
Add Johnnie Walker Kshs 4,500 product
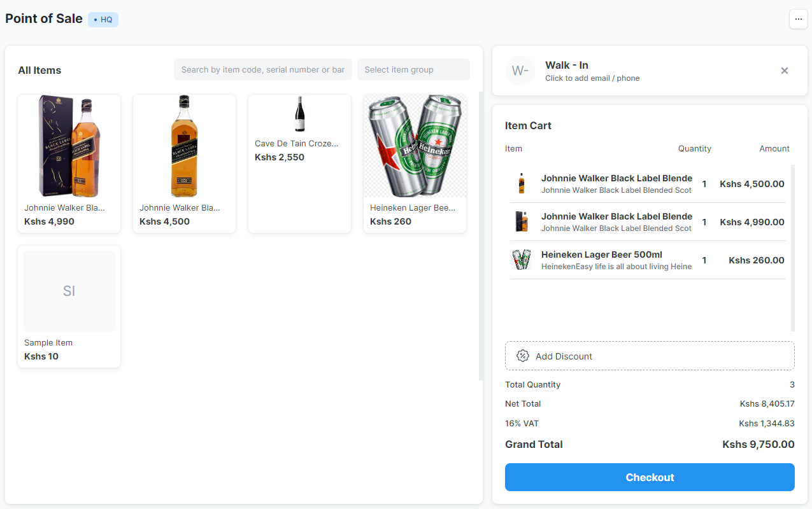184,164
